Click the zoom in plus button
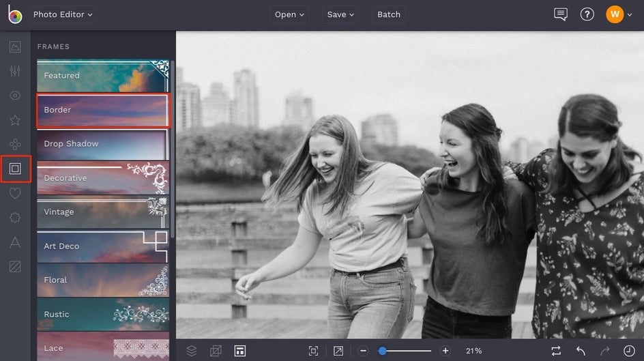The width and height of the screenshot is (644, 361). coord(445,351)
